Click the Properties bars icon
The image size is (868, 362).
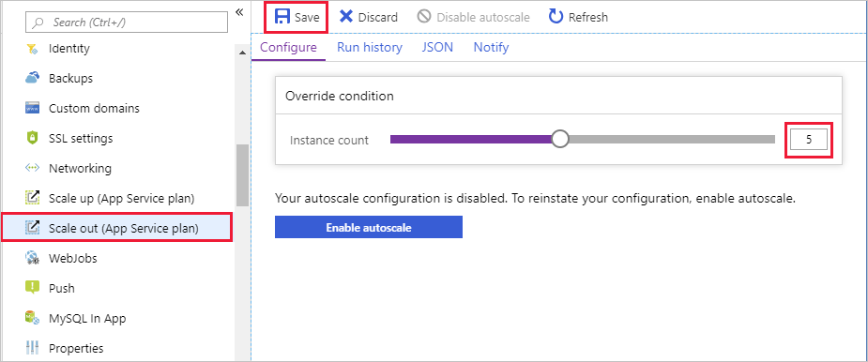33,348
